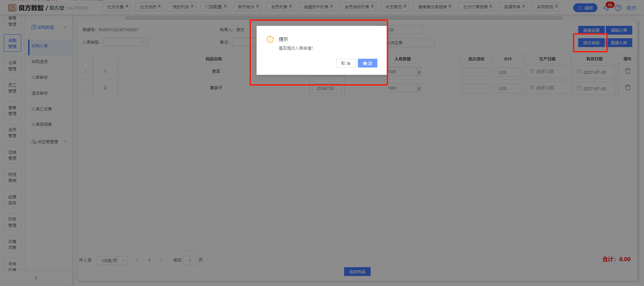The image size is (644, 286).
Task: Close the 新开就诊 tab
Action: click(258, 7)
